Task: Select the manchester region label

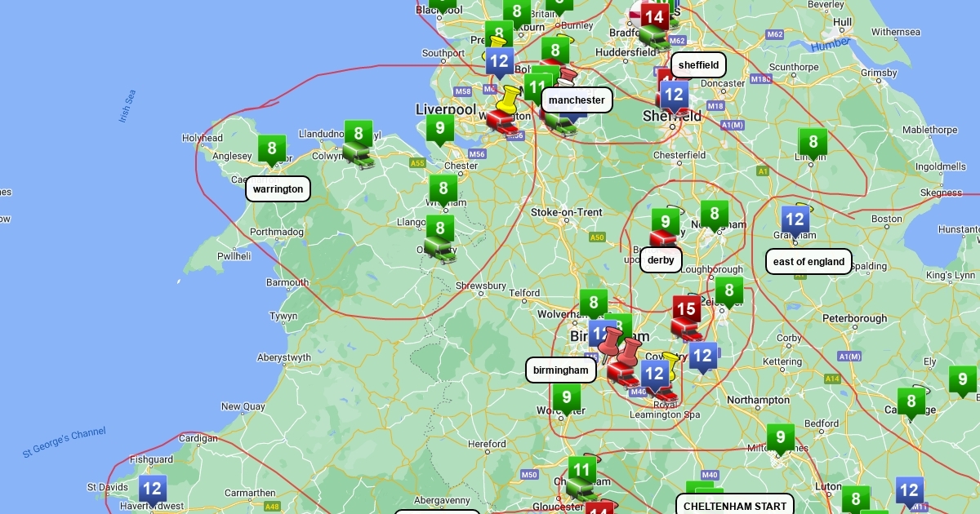Action: click(x=577, y=100)
